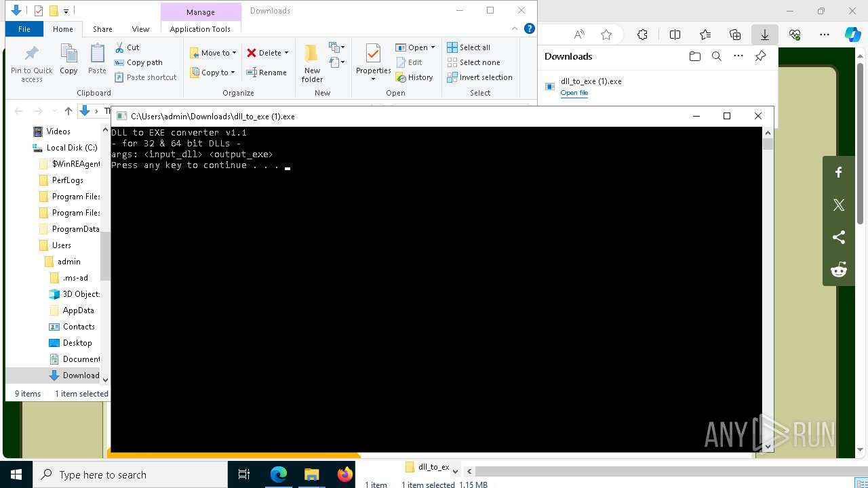Open Firefox from taskbar
This screenshot has width=868, height=488.
[x=344, y=474]
